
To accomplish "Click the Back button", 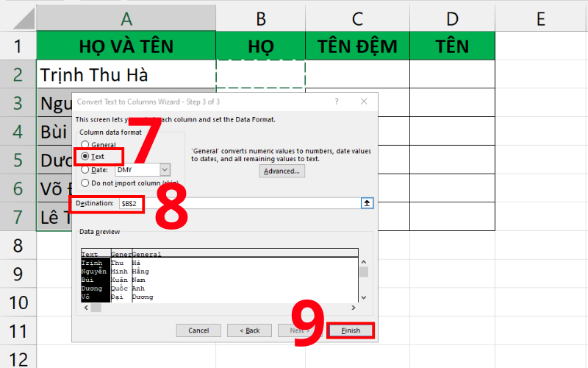I will [x=249, y=330].
